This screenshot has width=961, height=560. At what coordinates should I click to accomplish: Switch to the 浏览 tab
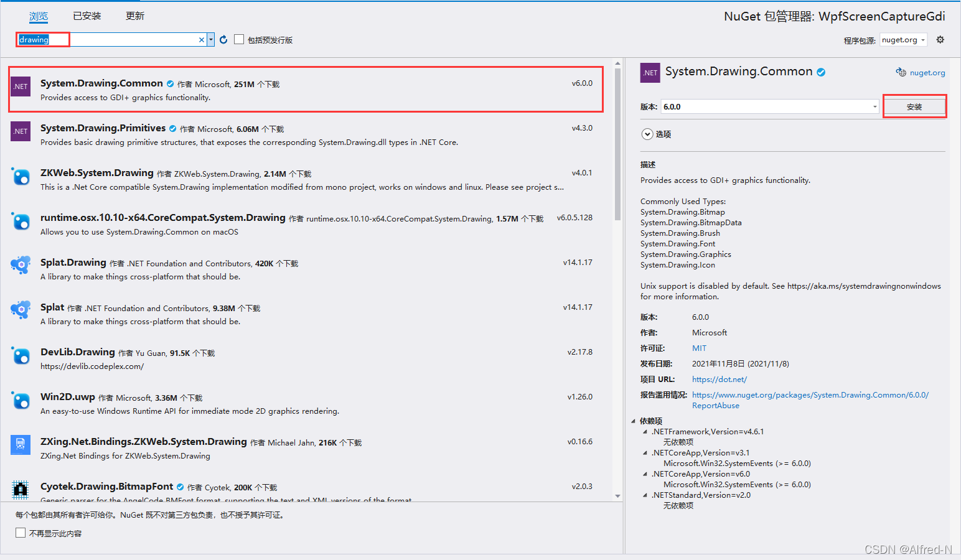click(39, 16)
